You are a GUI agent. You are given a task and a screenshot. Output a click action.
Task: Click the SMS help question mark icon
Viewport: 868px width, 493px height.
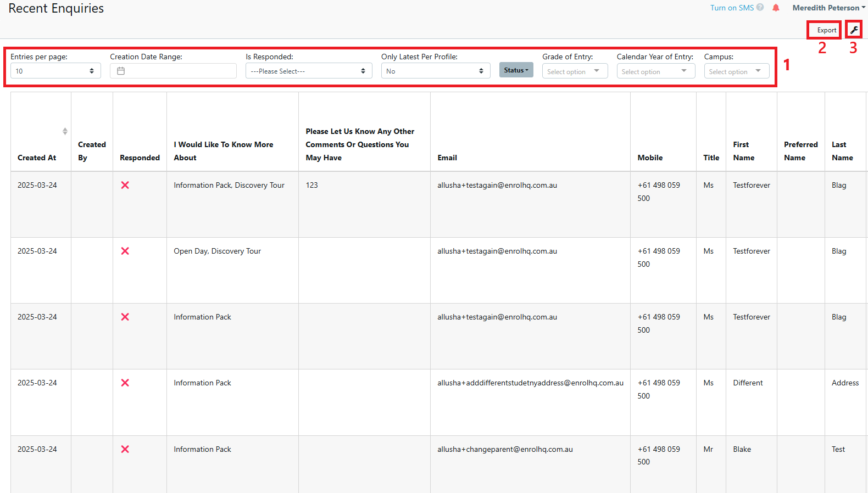[760, 8]
